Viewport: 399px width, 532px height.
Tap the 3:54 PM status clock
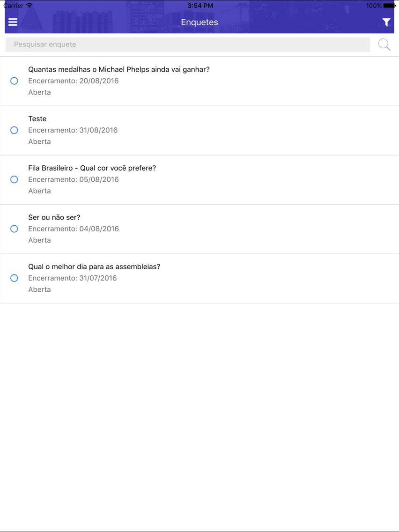coord(200,6)
